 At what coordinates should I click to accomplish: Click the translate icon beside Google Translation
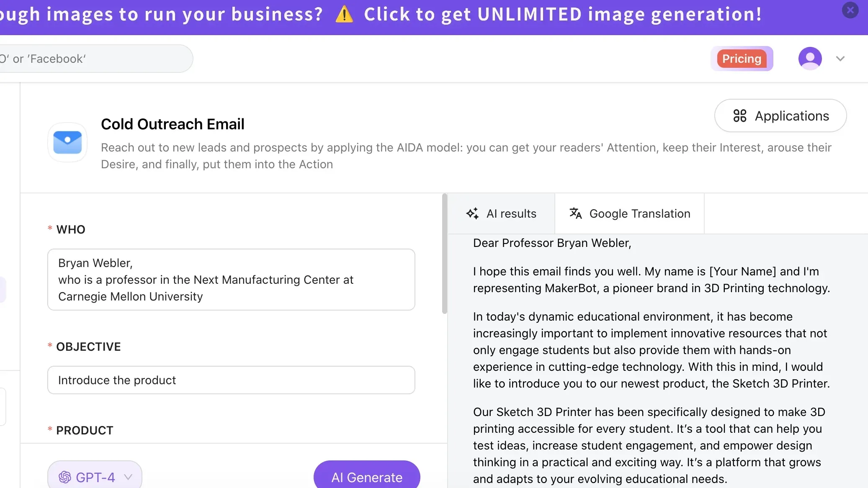click(576, 213)
